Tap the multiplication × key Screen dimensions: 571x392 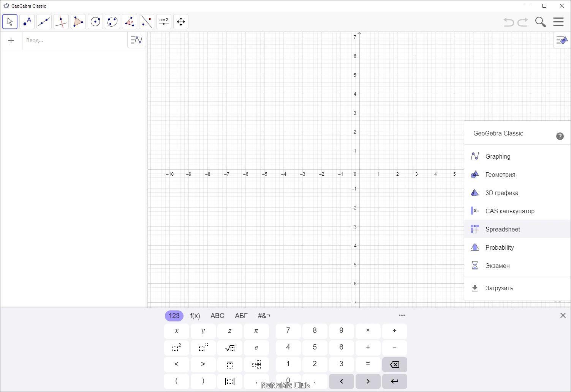(x=368, y=331)
